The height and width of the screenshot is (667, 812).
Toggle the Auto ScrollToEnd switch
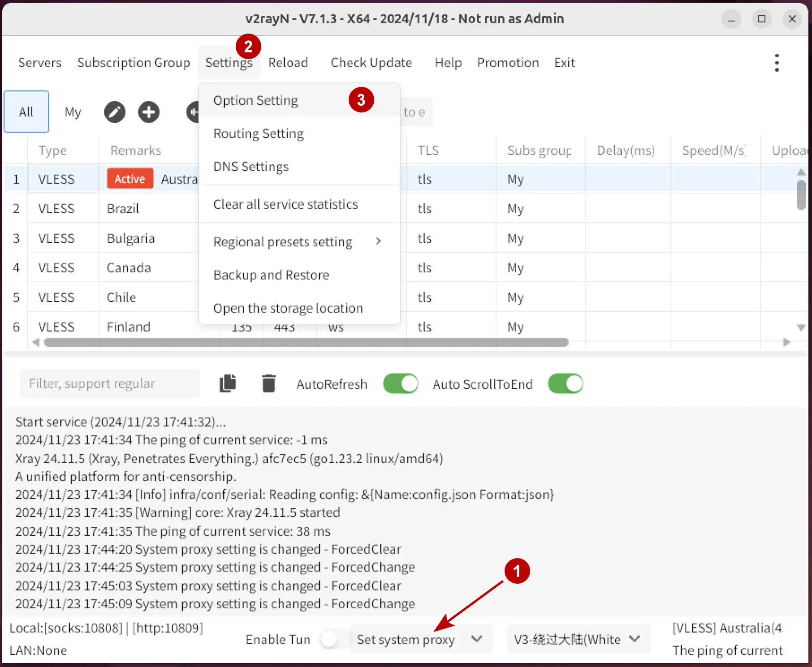[x=566, y=384]
